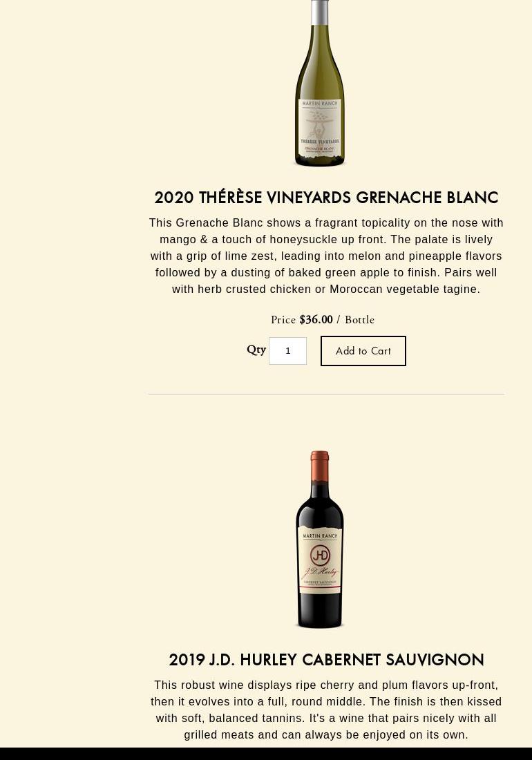Open the 2020 Thérèse Vineyards Grenache Blanc title
Viewport: 532px width, 760px height.
point(326,198)
